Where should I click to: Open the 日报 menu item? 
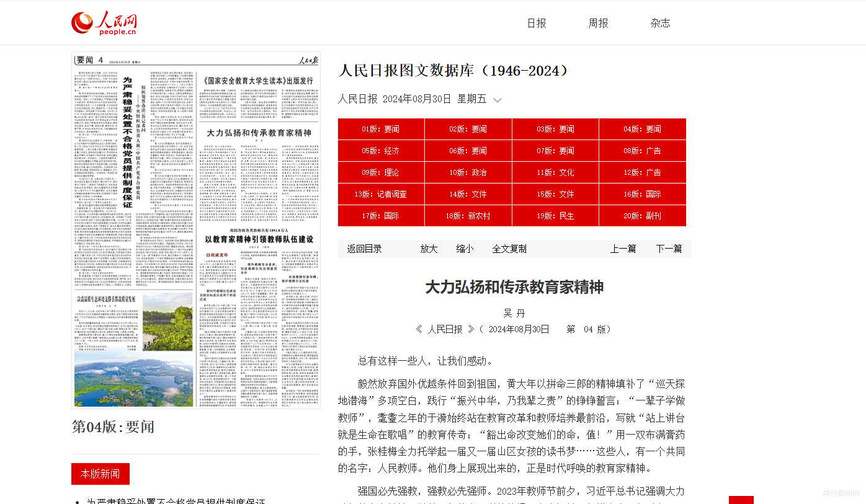(537, 23)
